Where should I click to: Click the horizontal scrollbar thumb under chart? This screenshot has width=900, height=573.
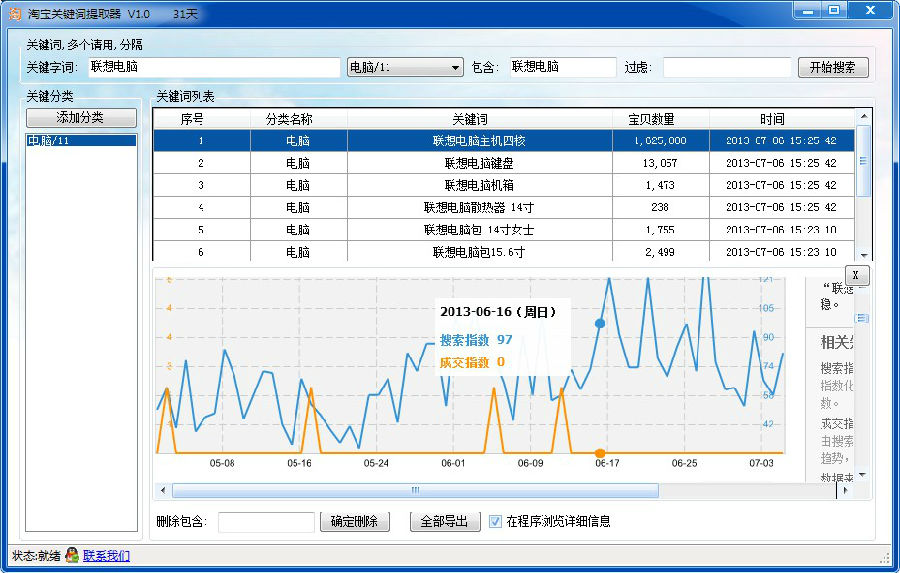pos(415,490)
